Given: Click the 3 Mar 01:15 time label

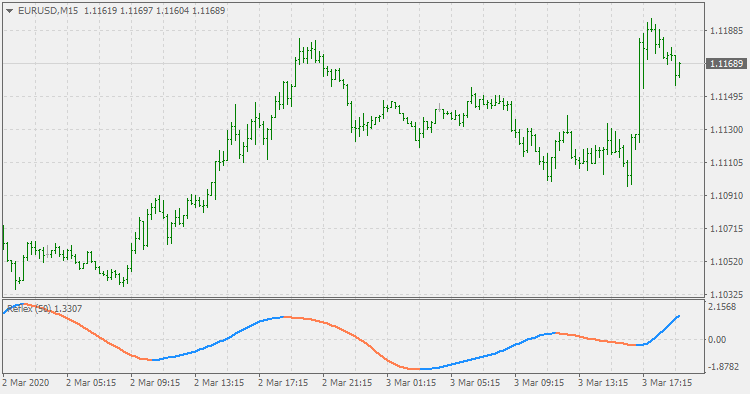Looking at the screenshot, I should (x=411, y=383).
